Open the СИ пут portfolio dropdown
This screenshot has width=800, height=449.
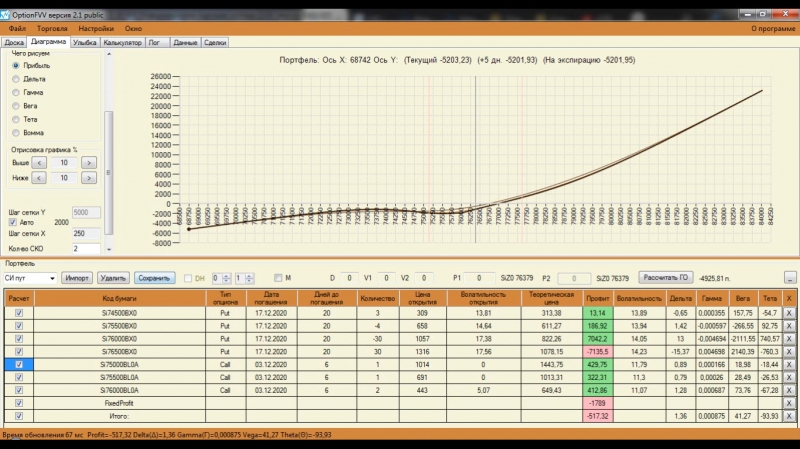point(30,278)
